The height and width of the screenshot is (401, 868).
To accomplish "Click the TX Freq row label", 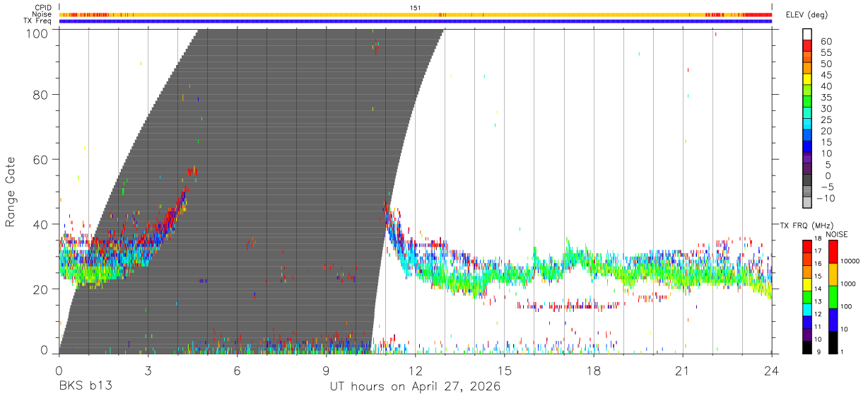I will click(37, 21).
